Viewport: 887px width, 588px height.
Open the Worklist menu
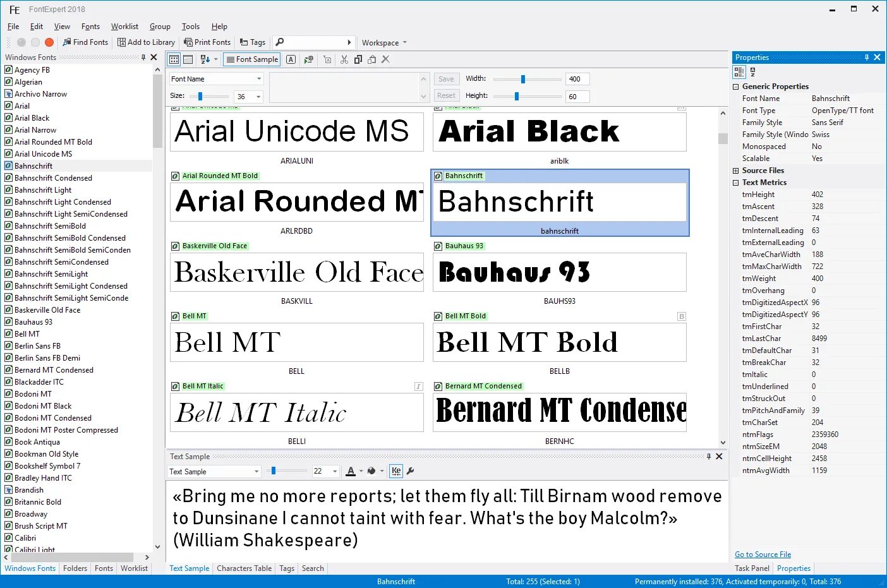coord(124,27)
